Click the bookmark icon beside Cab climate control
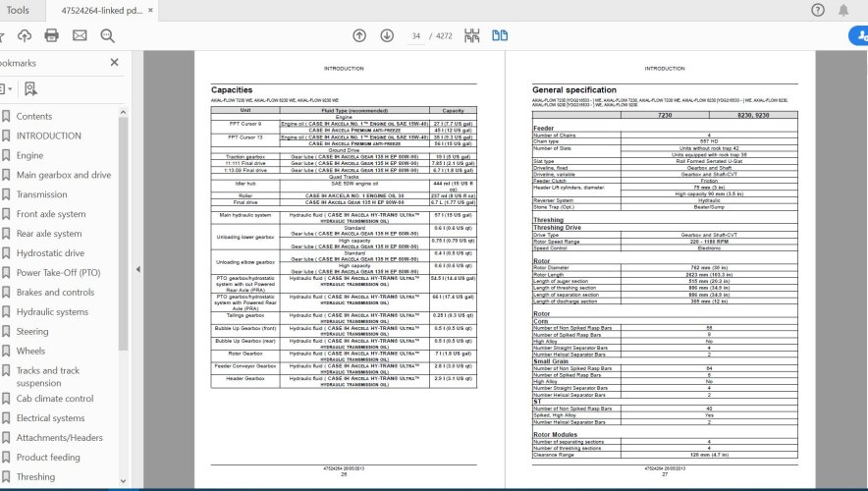 (x=6, y=399)
